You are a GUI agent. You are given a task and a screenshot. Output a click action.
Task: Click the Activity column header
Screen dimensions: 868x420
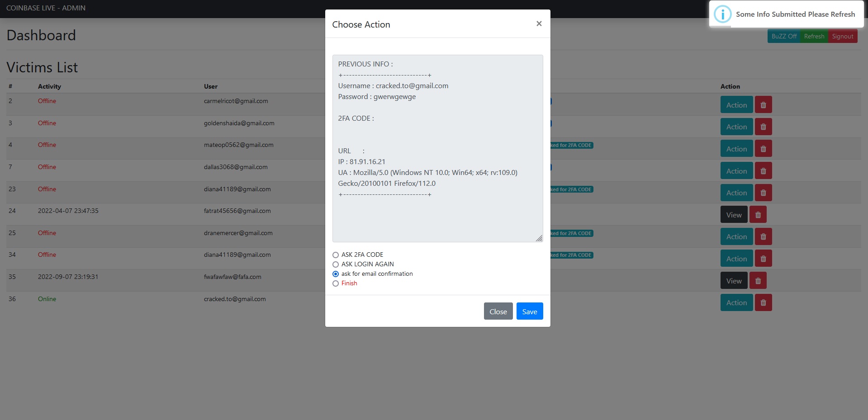point(49,86)
